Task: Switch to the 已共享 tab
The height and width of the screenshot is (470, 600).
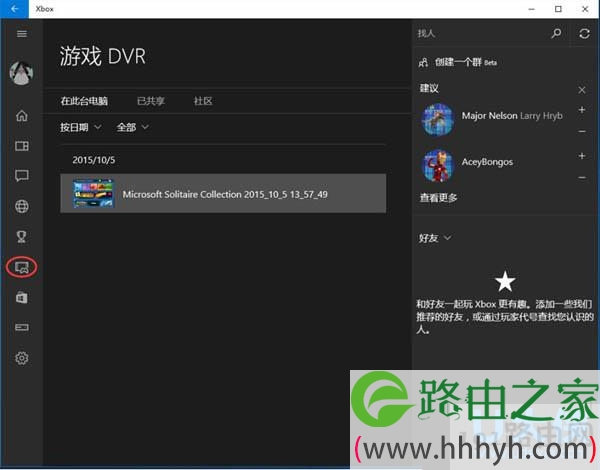Action: 151,101
